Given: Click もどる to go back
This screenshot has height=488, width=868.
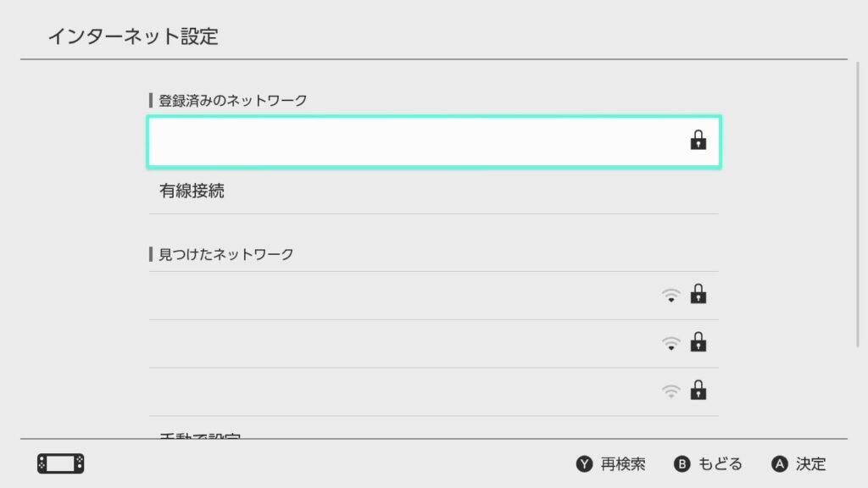Looking at the screenshot, I should tap(721, 463).
